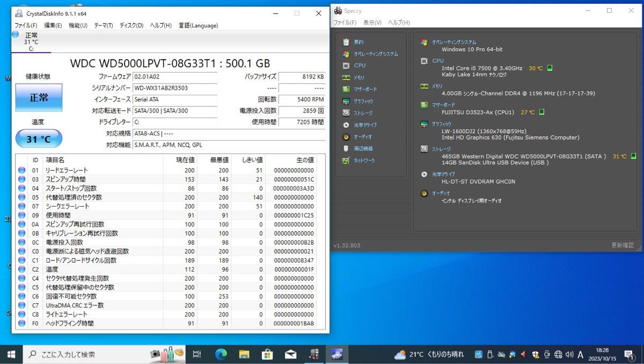Viewport: 644px width, 364px height.
Task: Select the C: drive status tab
Action: 31,42
